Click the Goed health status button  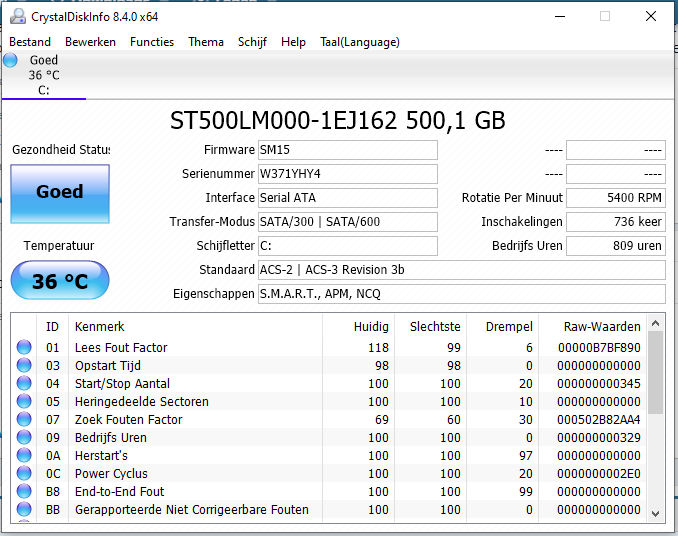(x=60, y=192)
